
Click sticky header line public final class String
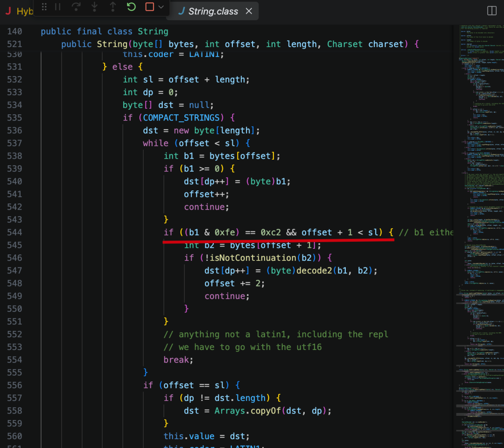click(105, 31)
